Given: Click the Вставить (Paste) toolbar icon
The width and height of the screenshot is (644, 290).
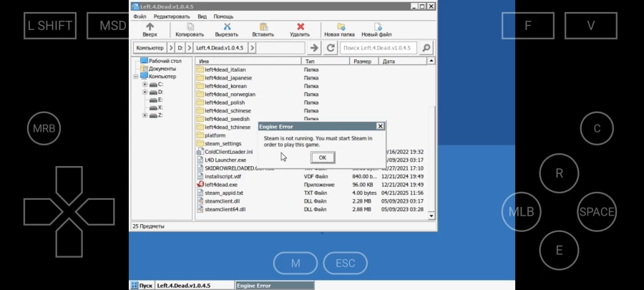Looking at the screenshot, I should point(263,27).
